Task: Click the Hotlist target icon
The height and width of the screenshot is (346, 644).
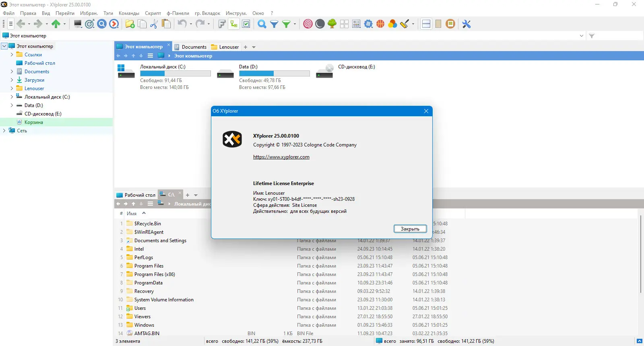Action: pos(90,24)
